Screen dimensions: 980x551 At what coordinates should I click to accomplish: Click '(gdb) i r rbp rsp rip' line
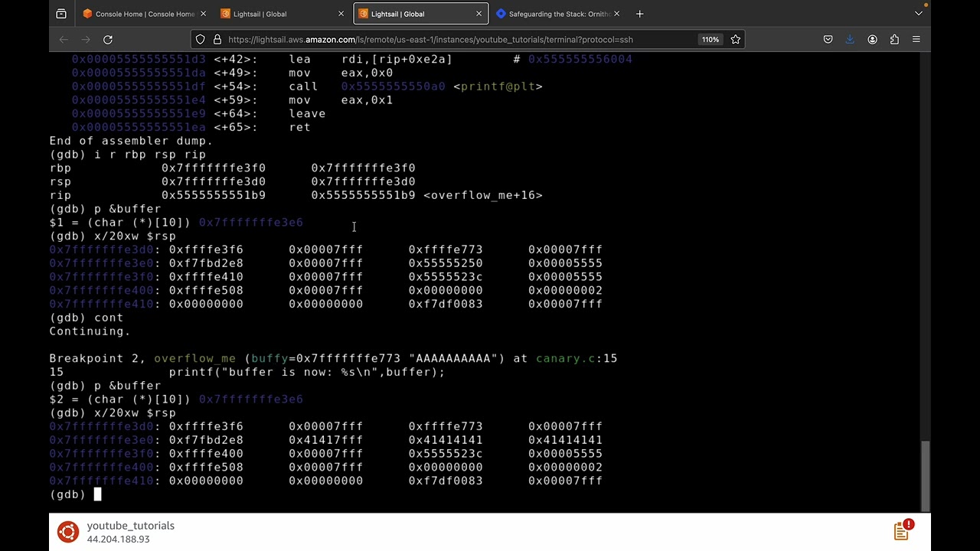(127, 155)
